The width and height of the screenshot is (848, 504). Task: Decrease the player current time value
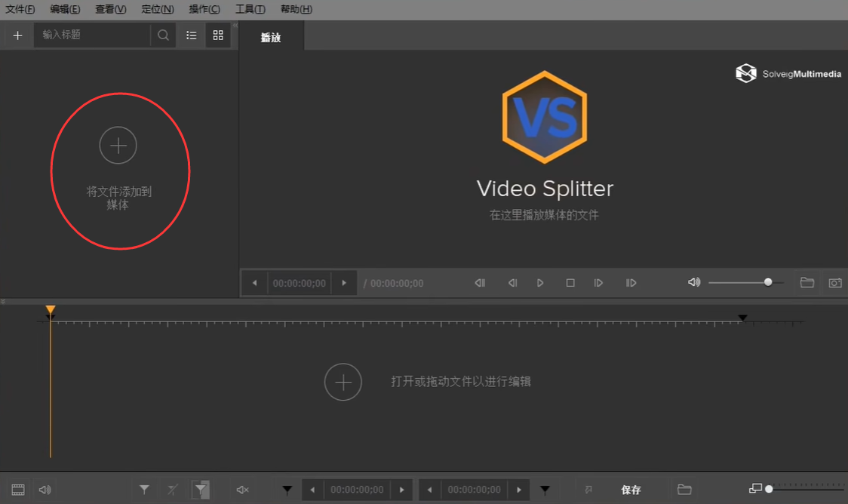[255, 283]
